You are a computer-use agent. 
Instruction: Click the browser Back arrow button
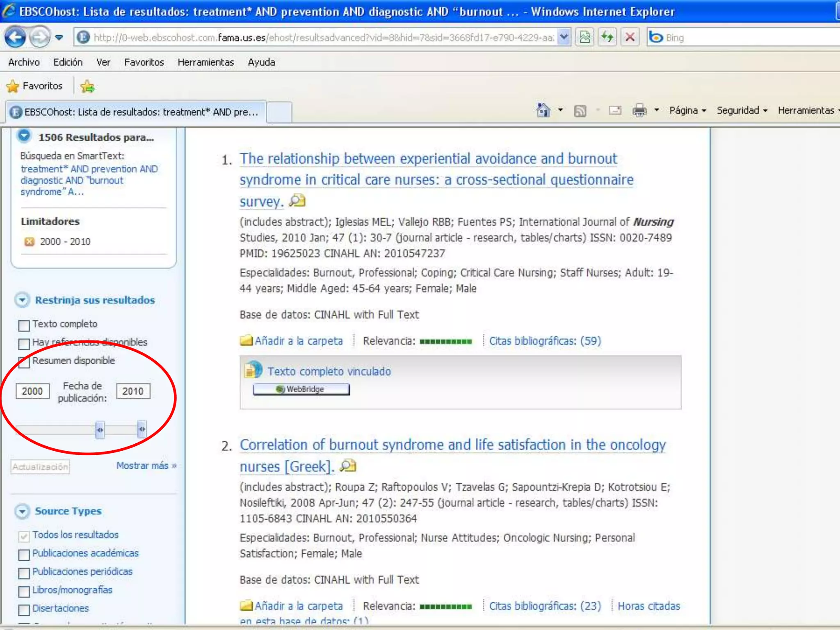coord(15,37)
